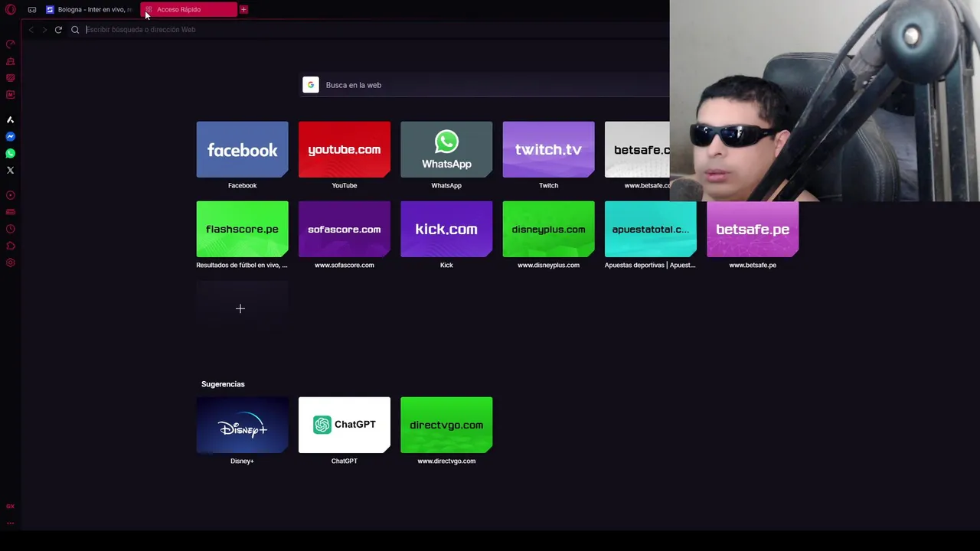Click the 'WhatsApp' label under the speed dial tile
The image size is (980, 551).
[x=446, y=185]
